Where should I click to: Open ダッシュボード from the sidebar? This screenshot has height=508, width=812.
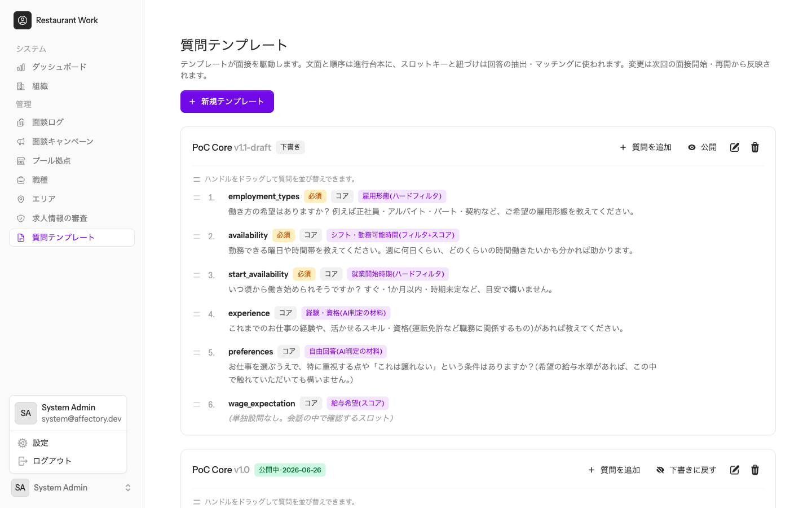72,67
